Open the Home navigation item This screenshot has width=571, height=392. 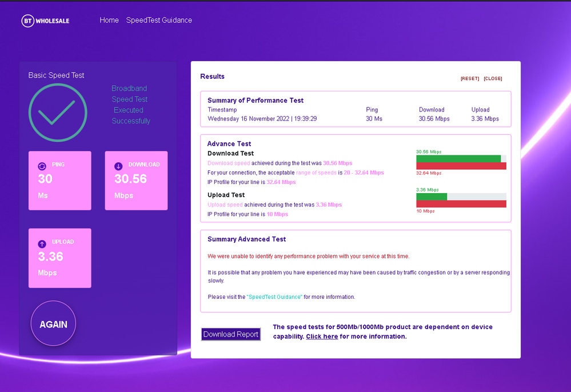109,20
